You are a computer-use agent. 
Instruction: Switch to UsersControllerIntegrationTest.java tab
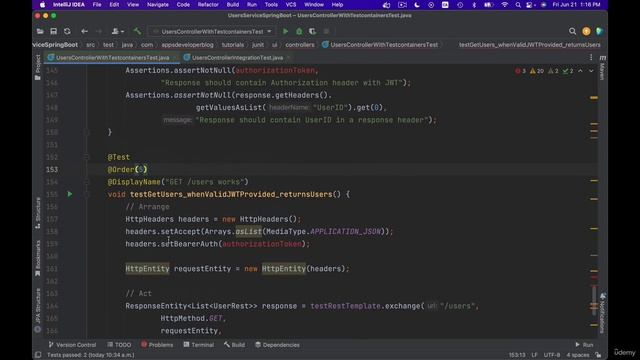coord(237,58)
